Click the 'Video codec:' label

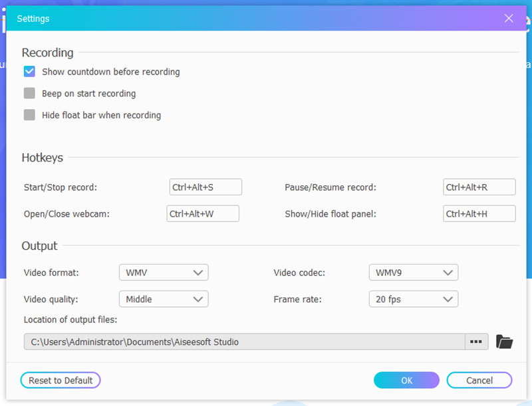(299, 273)
